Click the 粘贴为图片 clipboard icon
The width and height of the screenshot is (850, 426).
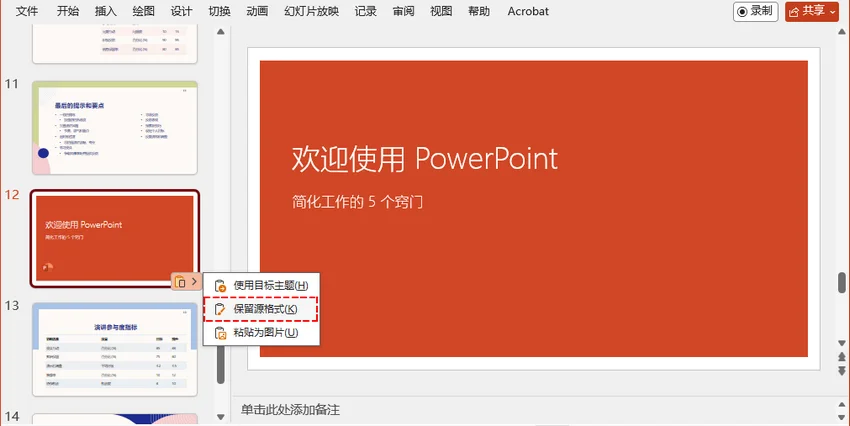[220, 333]
